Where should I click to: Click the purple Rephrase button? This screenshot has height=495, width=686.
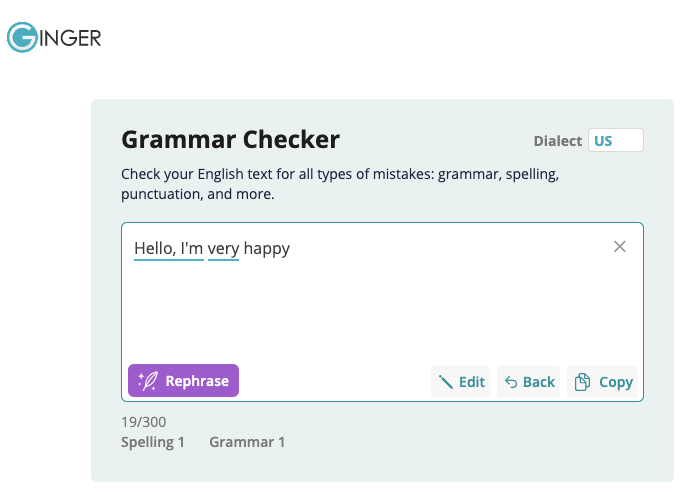tap(183, 381)
